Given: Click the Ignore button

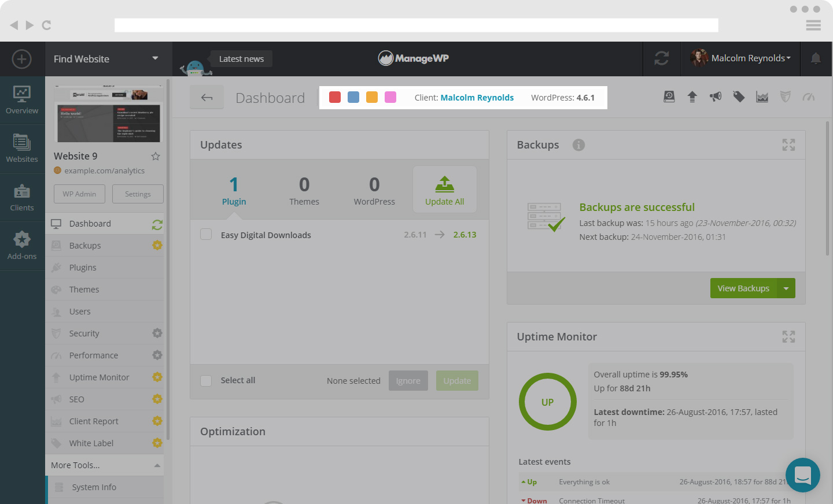Looking at the screenshot, I should click(x=408, y=380).
